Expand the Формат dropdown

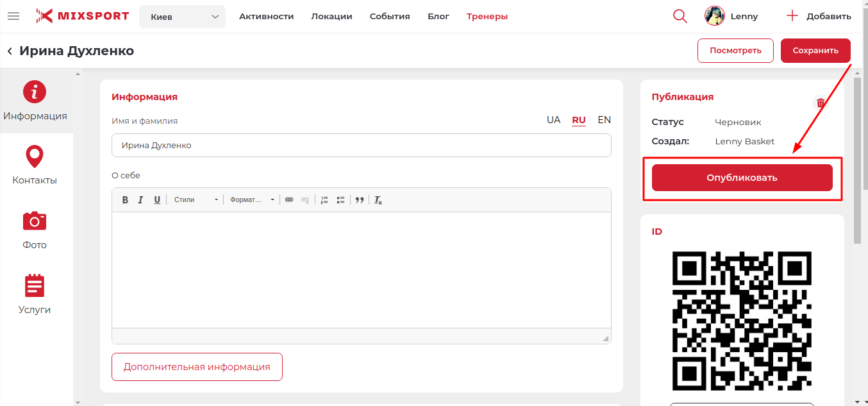[x=252, y=200]
